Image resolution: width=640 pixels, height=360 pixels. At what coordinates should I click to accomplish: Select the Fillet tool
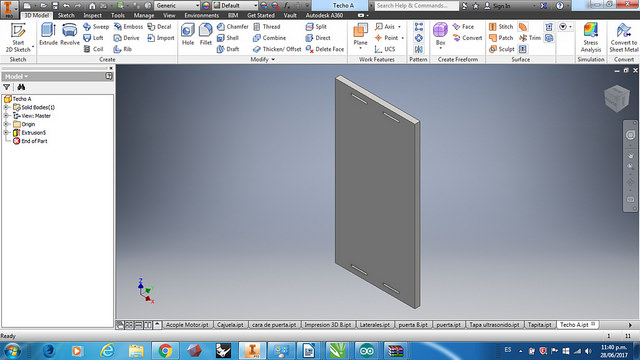(206, 34)
